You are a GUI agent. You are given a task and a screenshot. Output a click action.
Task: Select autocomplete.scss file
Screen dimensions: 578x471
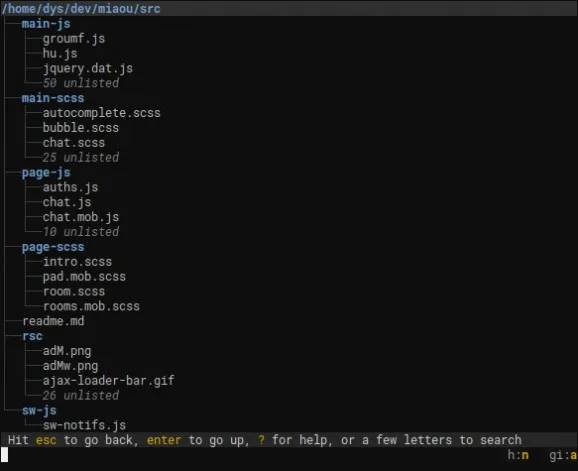coord(102,113)
